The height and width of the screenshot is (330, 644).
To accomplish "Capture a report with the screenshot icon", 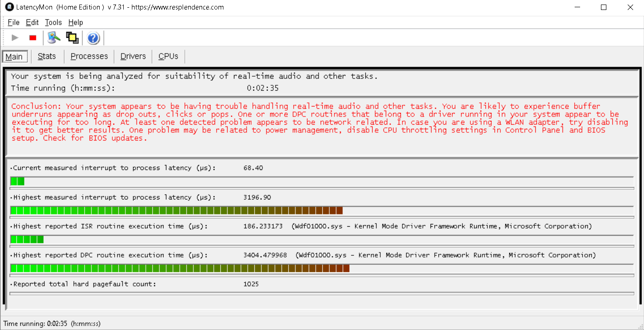I will 72,38.
